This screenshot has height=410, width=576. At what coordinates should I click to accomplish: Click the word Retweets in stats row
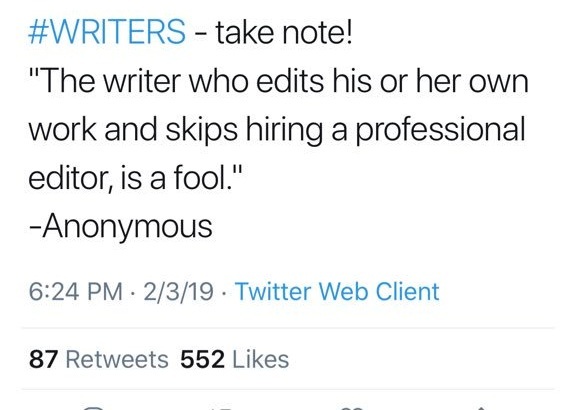pyautogui.click(x=117, y=359)
